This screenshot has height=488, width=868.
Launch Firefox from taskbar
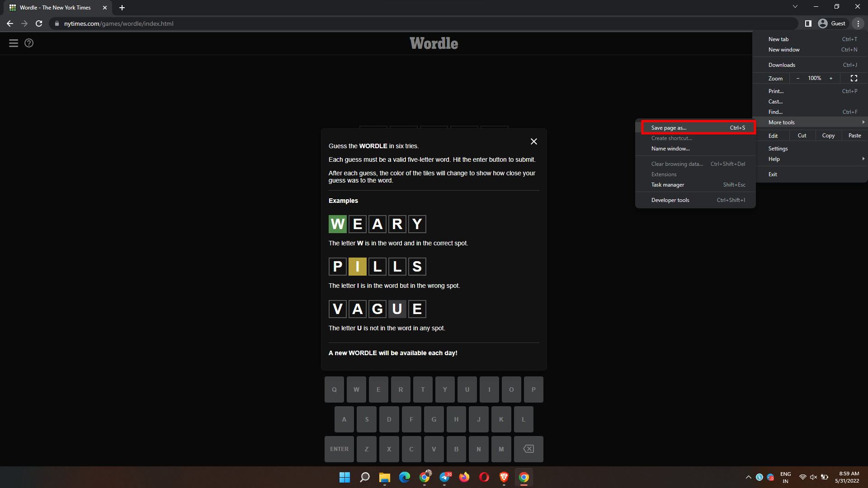tap(464, 477)
